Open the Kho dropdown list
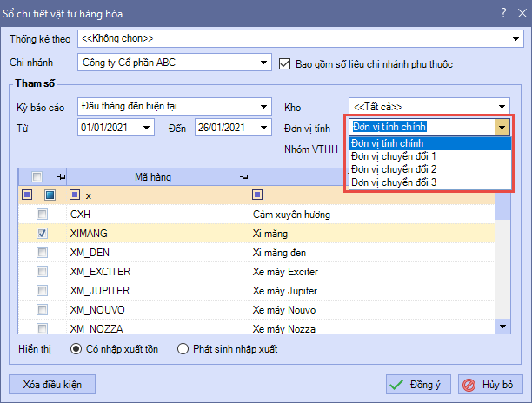Screen dimensions: 532x403 click(x=502, y=107)
